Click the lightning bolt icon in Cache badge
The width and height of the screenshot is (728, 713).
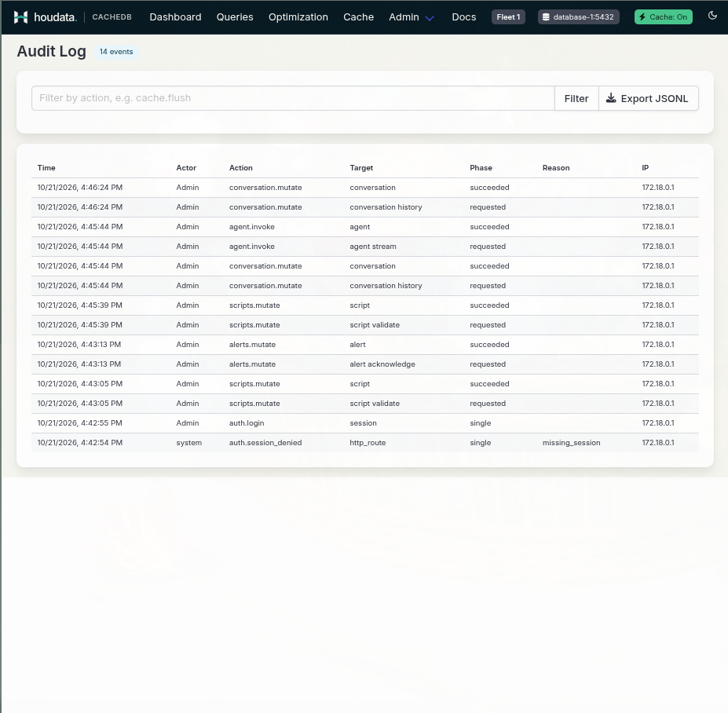642,17
